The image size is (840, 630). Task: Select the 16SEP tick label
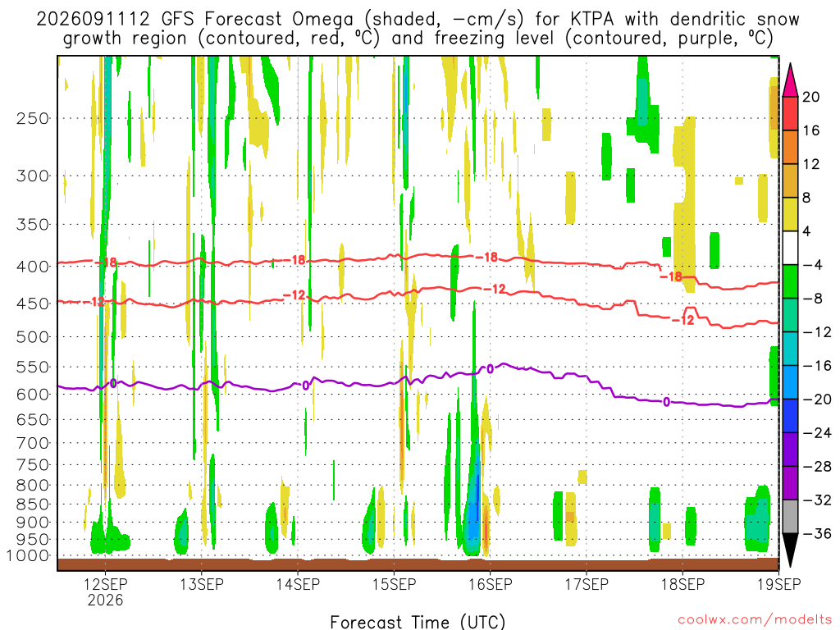pyautogui.click(x=490, y=583)
